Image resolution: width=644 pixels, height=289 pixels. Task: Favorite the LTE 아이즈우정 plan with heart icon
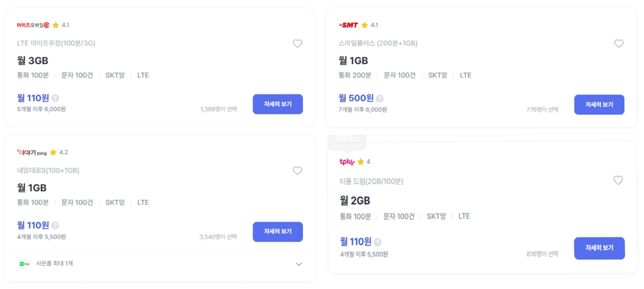(297, 44)
